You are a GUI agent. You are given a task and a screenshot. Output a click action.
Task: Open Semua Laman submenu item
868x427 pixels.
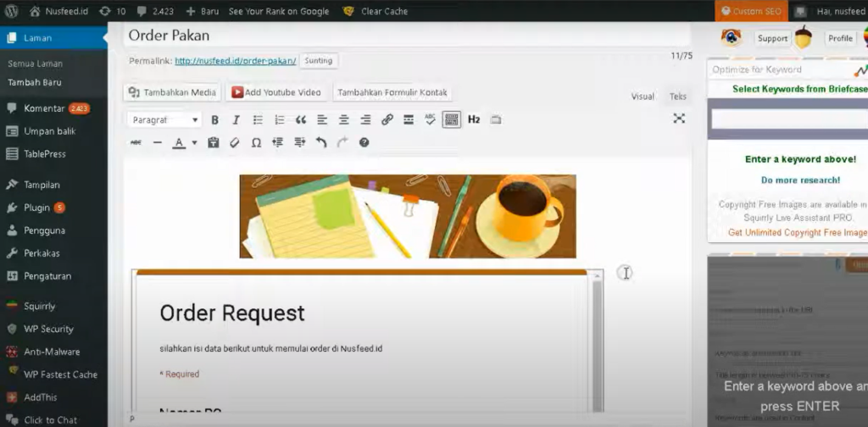[35, 64]
